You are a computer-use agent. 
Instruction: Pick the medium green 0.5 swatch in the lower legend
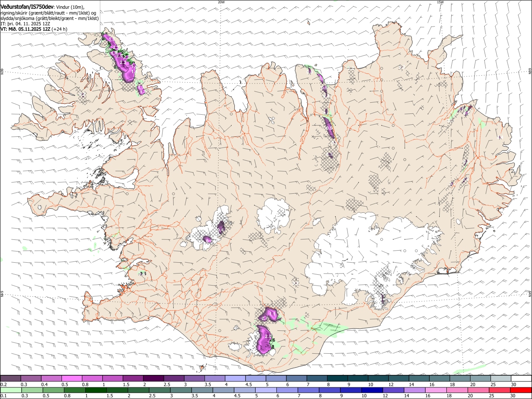click(53, 390)
